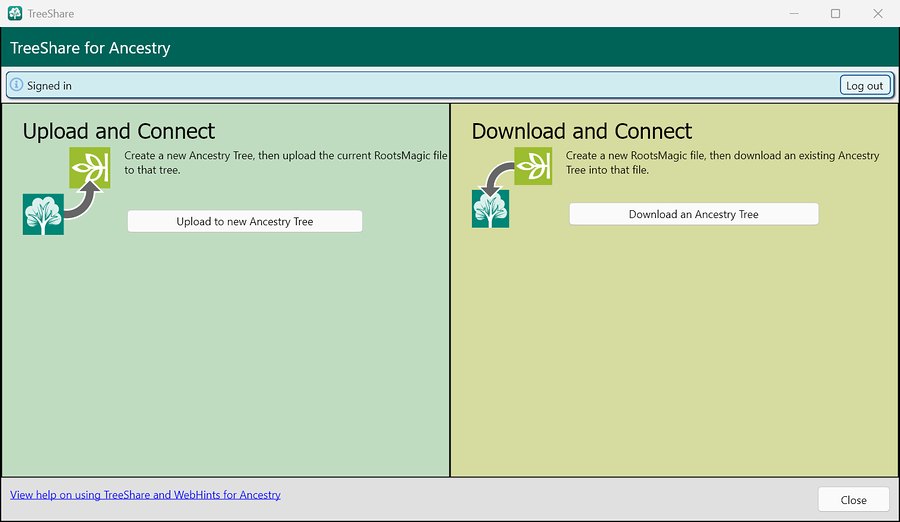Click the upward curved arrow in the Upload panel
The width and height of the screenshot is (900, 522).
(84, 200)
